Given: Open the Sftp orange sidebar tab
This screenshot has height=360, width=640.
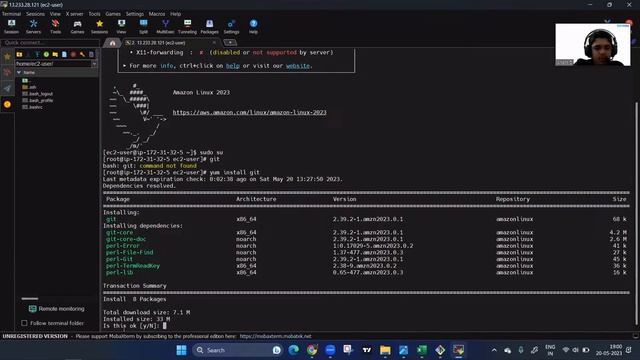Looking at the screenshot, I should tap(7, 104).
